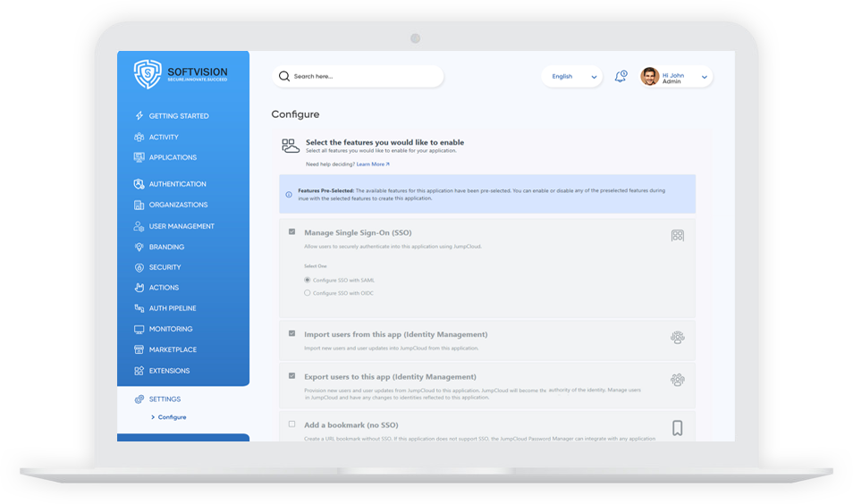This screenshot has height=504, width=853.
Task: Go to Organizations section
Action: point(179,205)
